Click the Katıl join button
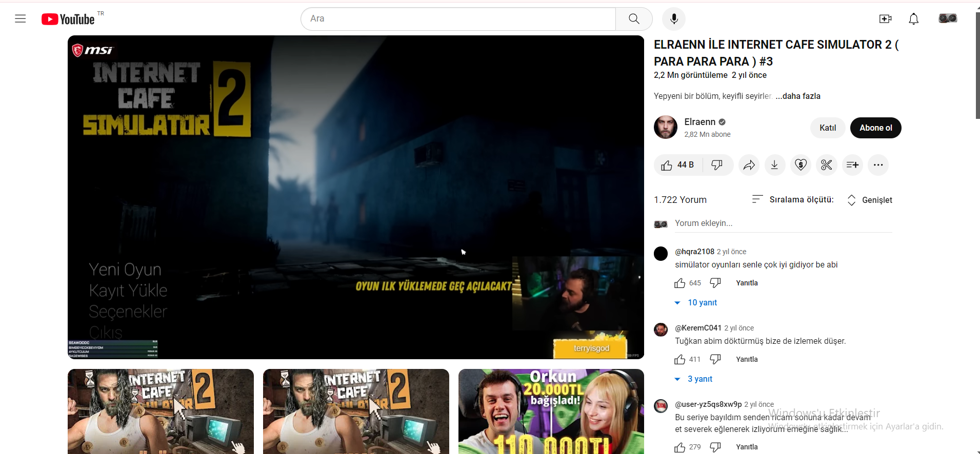This screenshot has width=980, height=454. 828,128
